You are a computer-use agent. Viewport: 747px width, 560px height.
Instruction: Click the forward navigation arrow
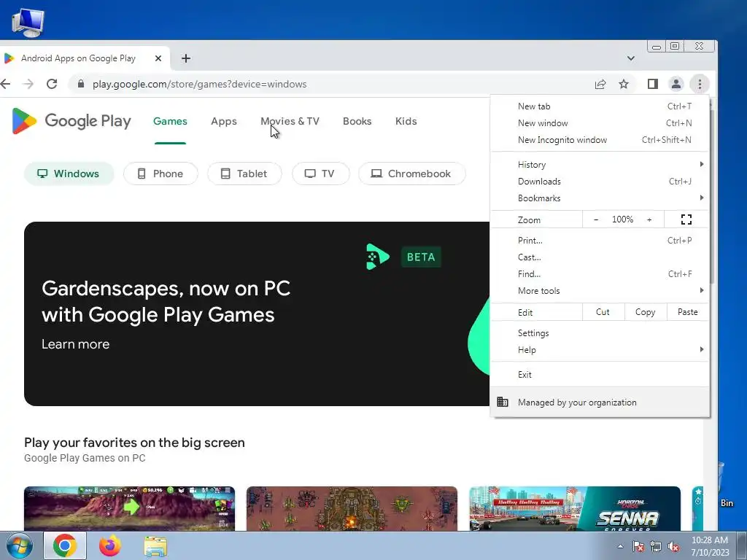(28, 85)
